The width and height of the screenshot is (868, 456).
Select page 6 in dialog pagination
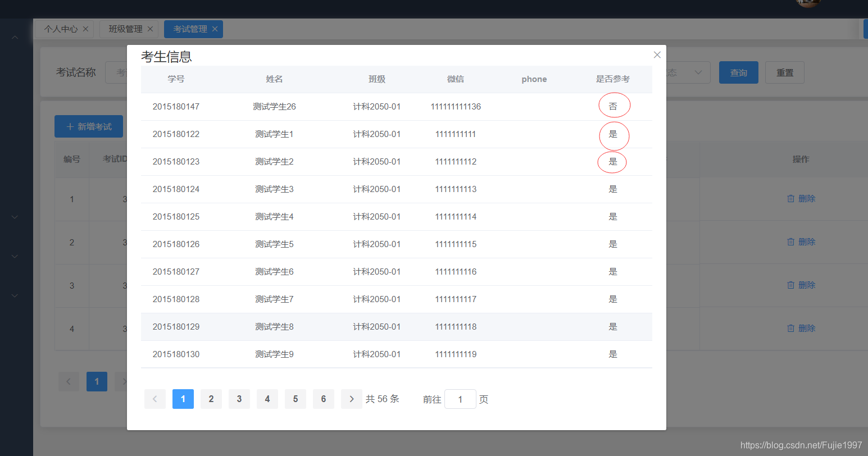324,399
